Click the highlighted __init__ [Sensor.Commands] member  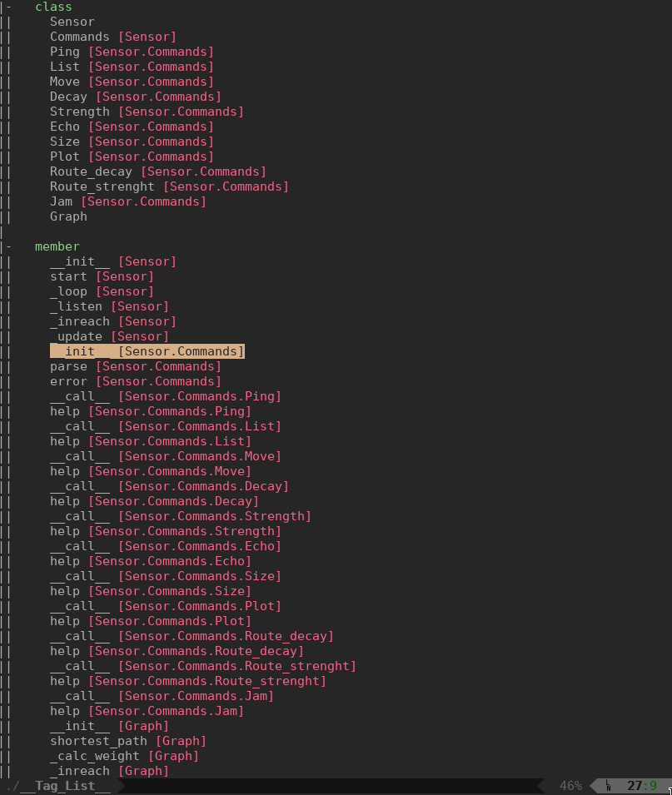147,351
